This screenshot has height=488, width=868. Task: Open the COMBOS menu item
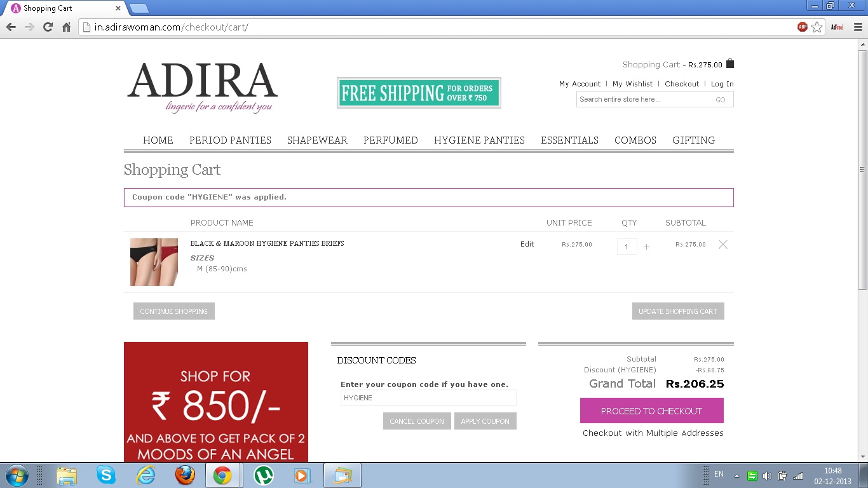(x=635, y=140)
